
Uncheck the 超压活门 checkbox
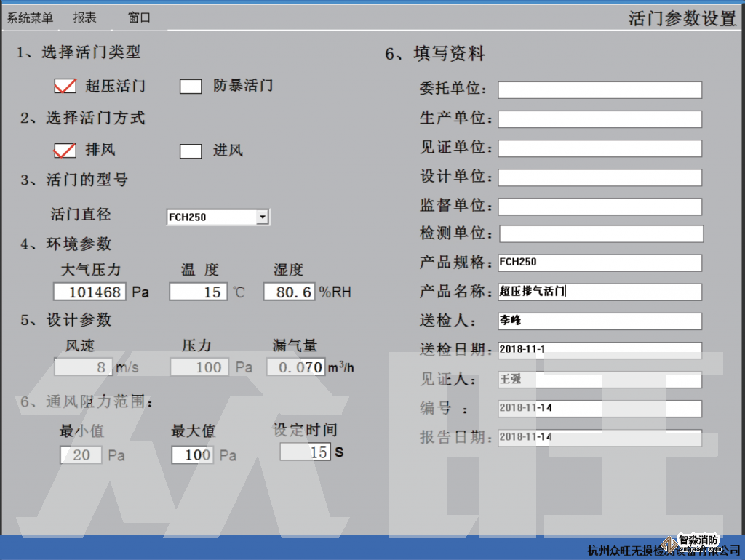click(x=65, y=87)
